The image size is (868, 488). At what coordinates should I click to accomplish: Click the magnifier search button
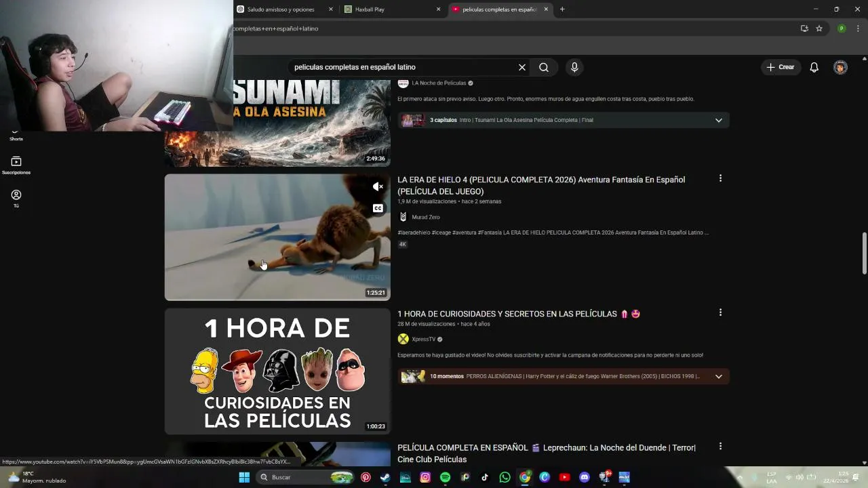pyautogui.click(x=544, y=67)
